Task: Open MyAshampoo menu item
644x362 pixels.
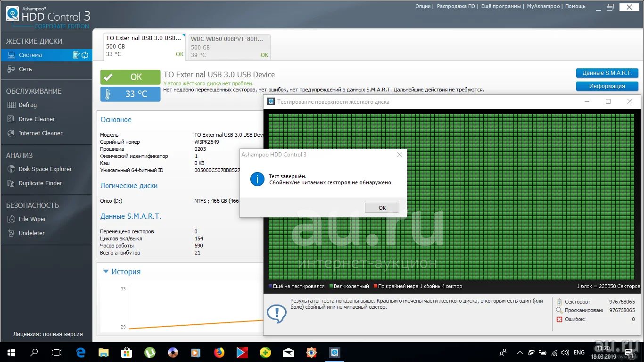Action: point(543,6)
